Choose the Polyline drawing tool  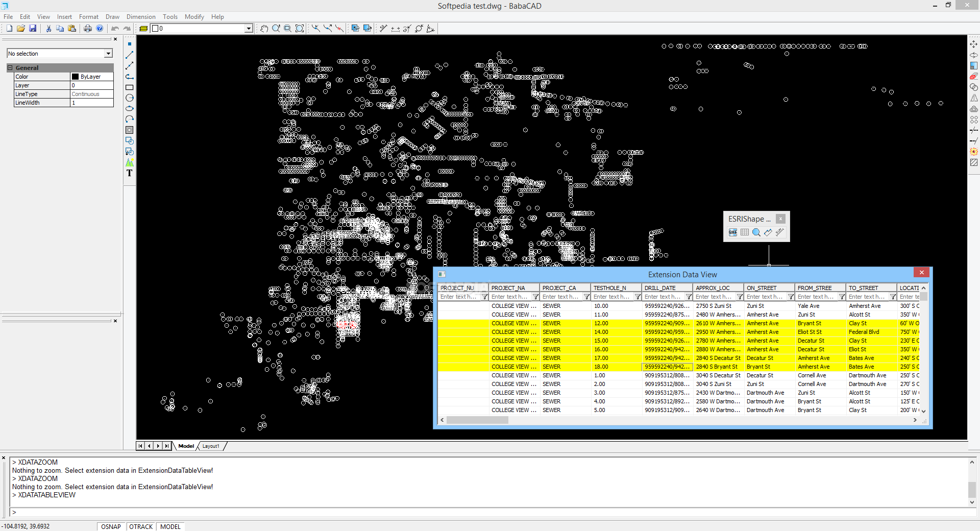pyautogui.click(x=130, y=77)
